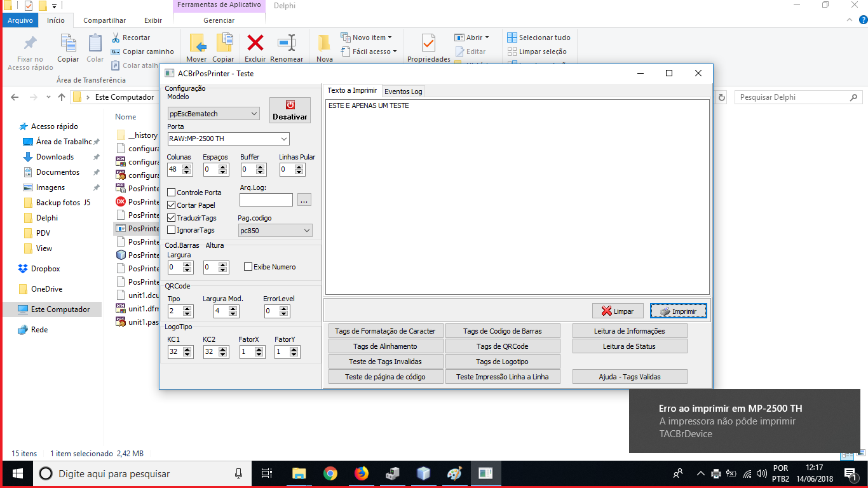Click the QRCode Largura Mod. spinner
This screenshot has height=488, width=868.
coord(226,311)
